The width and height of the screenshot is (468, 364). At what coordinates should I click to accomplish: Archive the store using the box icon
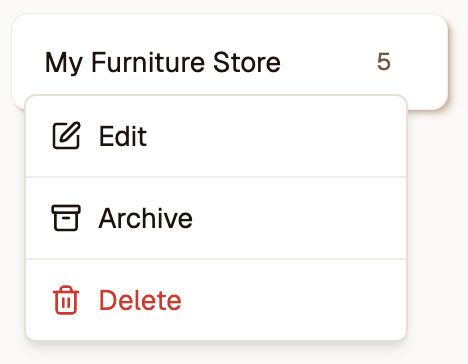(66, 218)
